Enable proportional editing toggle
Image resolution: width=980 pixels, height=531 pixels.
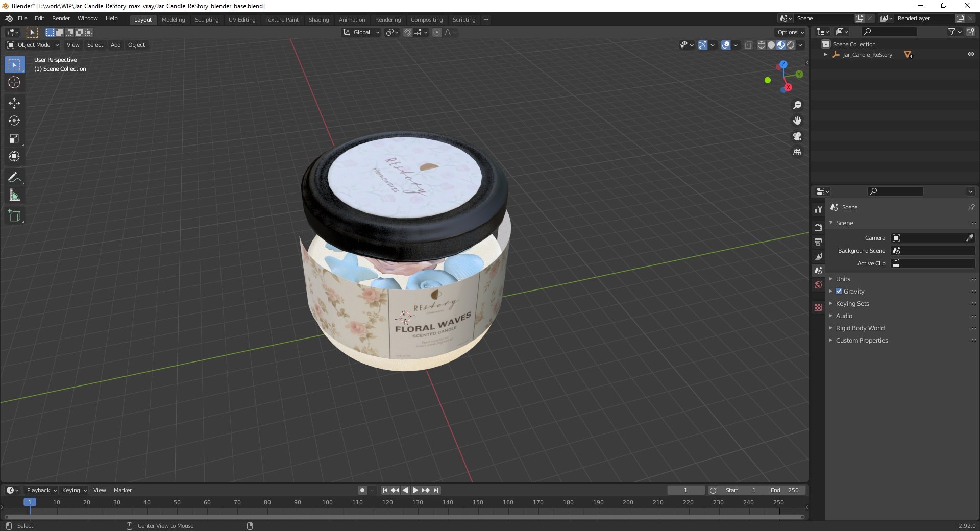point(437,32)
